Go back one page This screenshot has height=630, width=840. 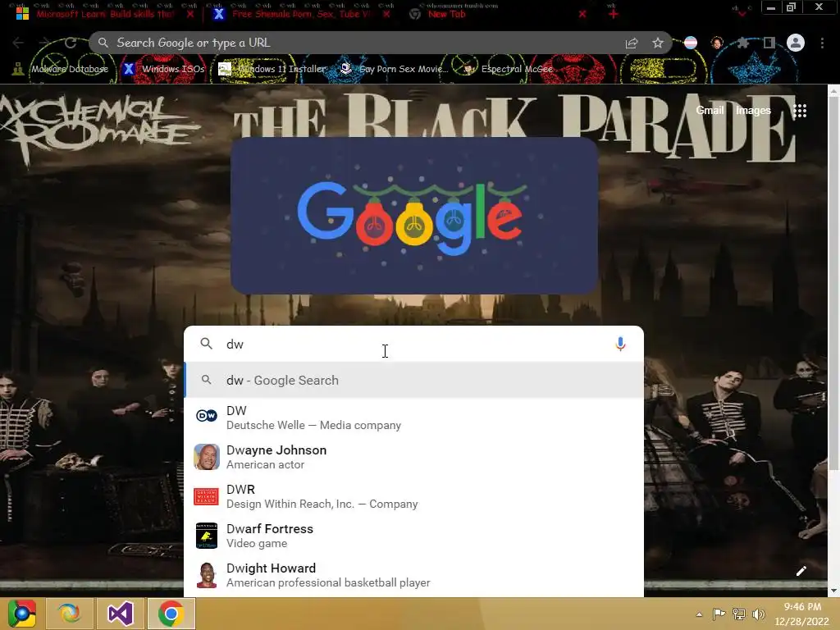point(18,43)
